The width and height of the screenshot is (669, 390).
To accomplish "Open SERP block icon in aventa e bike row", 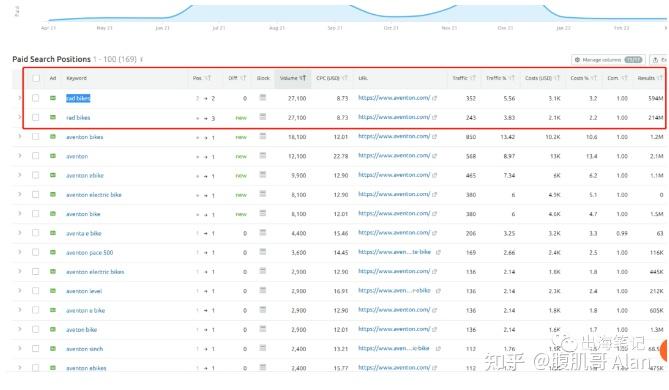I will tap(263, 233).
